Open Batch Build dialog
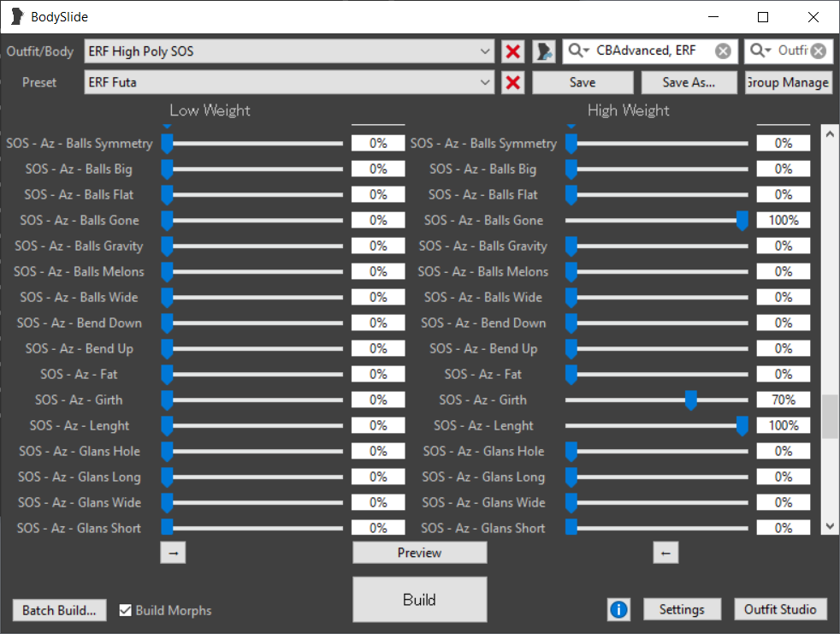Viewport: 840px width, 634px height. point(59,610)
